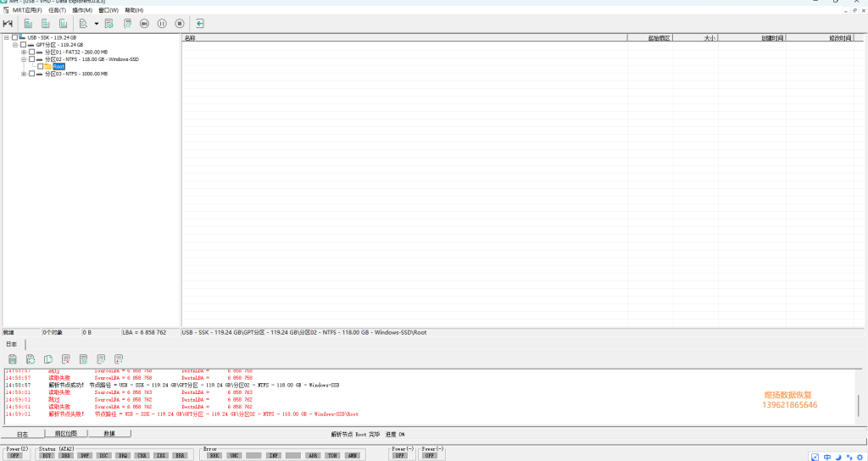Viewport: 868px width, 461px height.
Task: Open the 任务(T) menu
Action: click(x=57, y=10)
